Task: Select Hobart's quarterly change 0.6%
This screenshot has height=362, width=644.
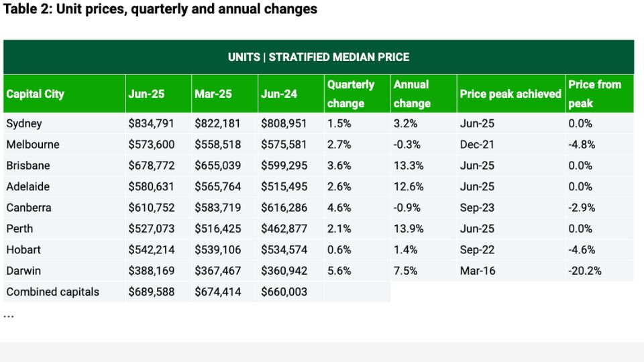Action: (339, 249)
